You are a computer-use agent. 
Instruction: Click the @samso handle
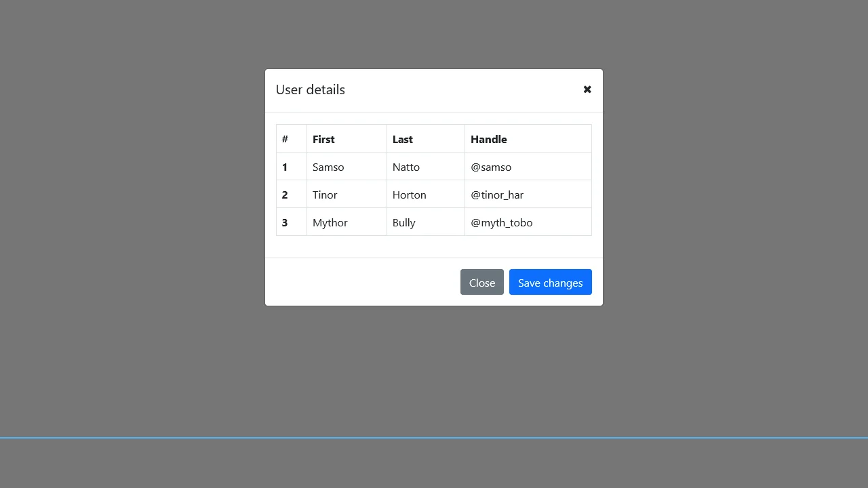(491, 167)
